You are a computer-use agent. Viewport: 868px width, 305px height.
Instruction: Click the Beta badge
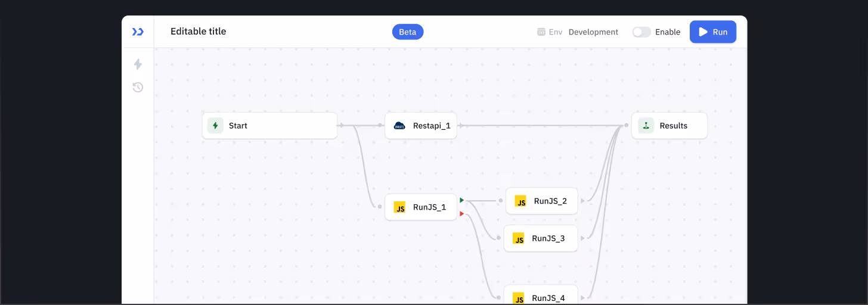coord(408,32)
